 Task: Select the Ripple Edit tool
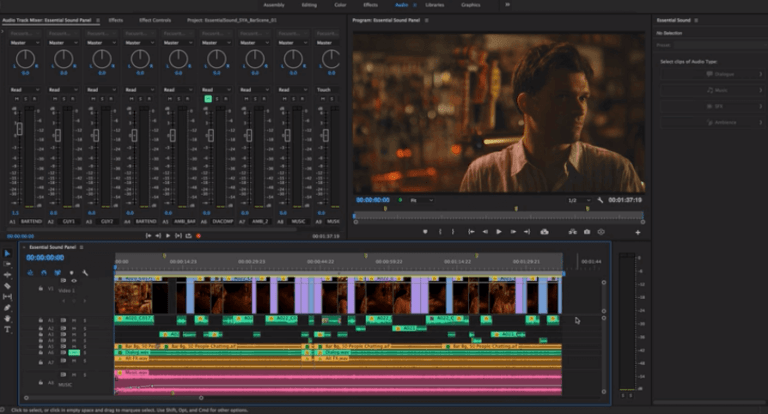click(x=7, y=275)
